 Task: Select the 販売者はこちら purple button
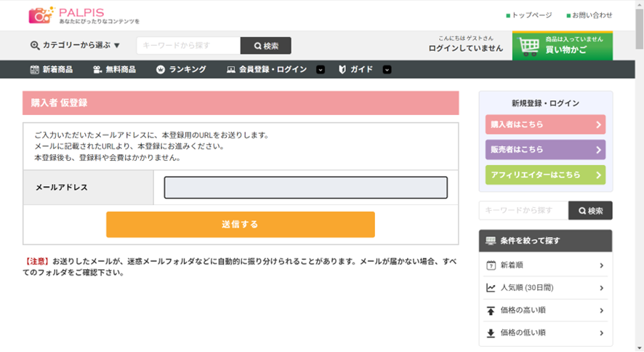point(545,150)
